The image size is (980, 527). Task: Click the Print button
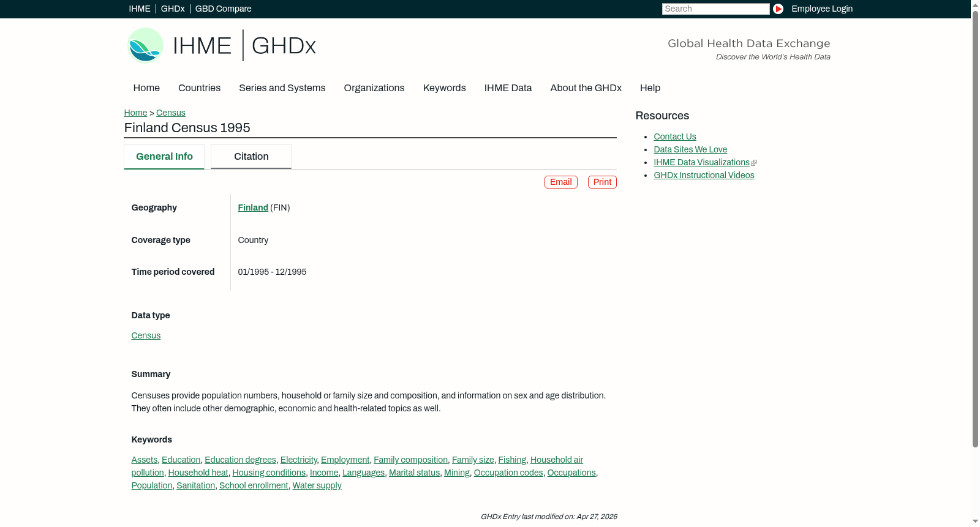tap(602, 182)
